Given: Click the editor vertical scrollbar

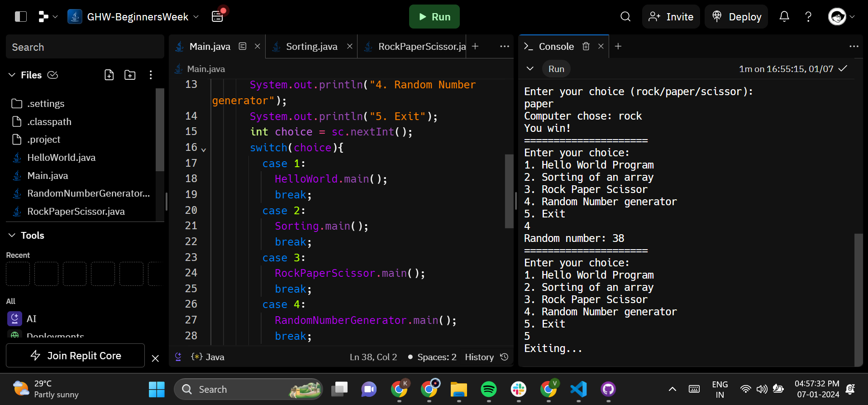Looking at the screenshot, I should pos(509,191).
